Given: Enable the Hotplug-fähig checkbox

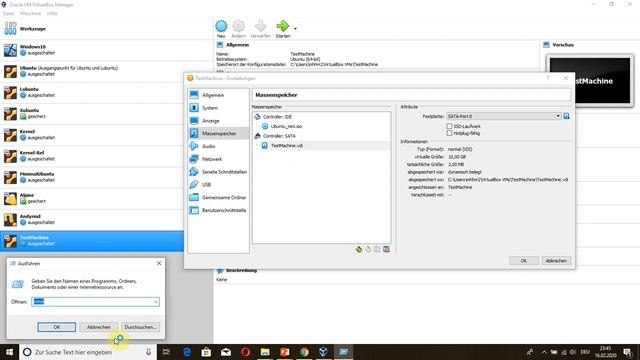Looking at the screenshot, I should click(x=449, y=133).
